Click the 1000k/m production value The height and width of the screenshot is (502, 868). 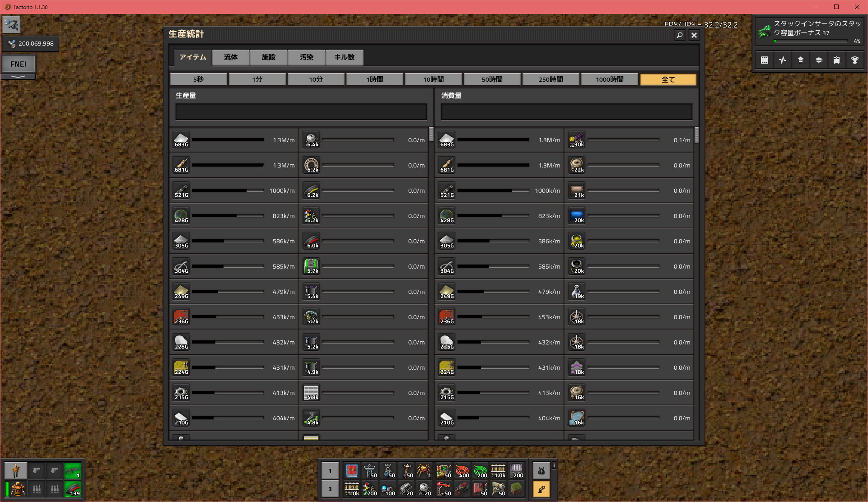(x=282, y=191)
